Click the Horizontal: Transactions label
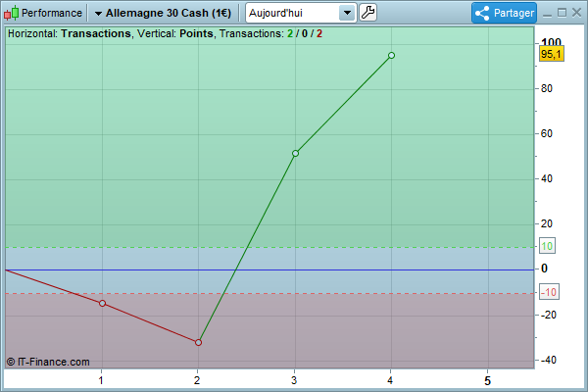 (70, 33)
